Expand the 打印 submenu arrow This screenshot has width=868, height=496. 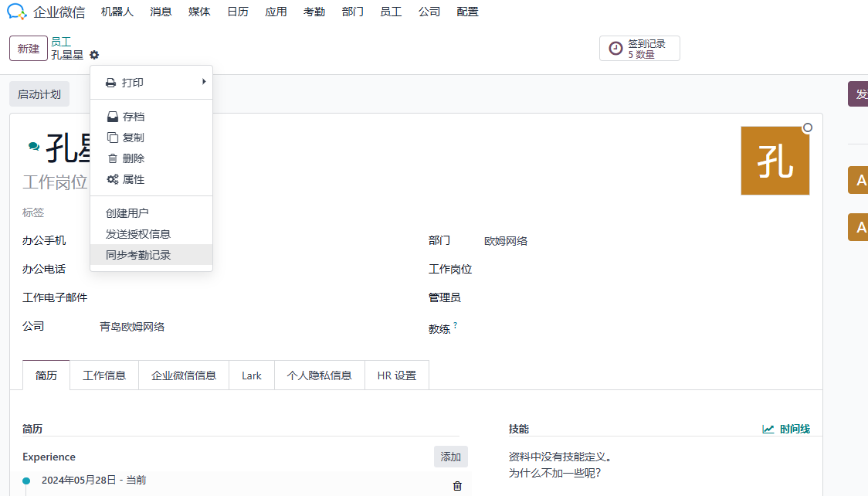coord(204,82)
